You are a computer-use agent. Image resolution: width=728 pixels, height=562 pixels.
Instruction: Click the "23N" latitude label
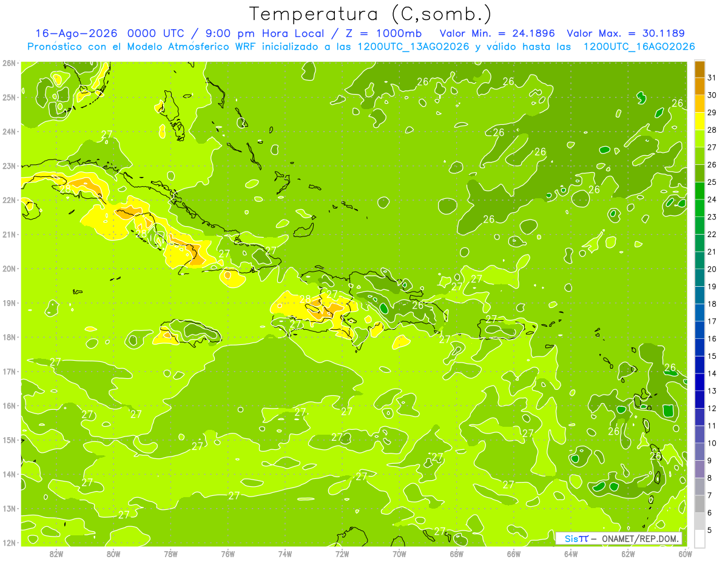coord(9,166)
